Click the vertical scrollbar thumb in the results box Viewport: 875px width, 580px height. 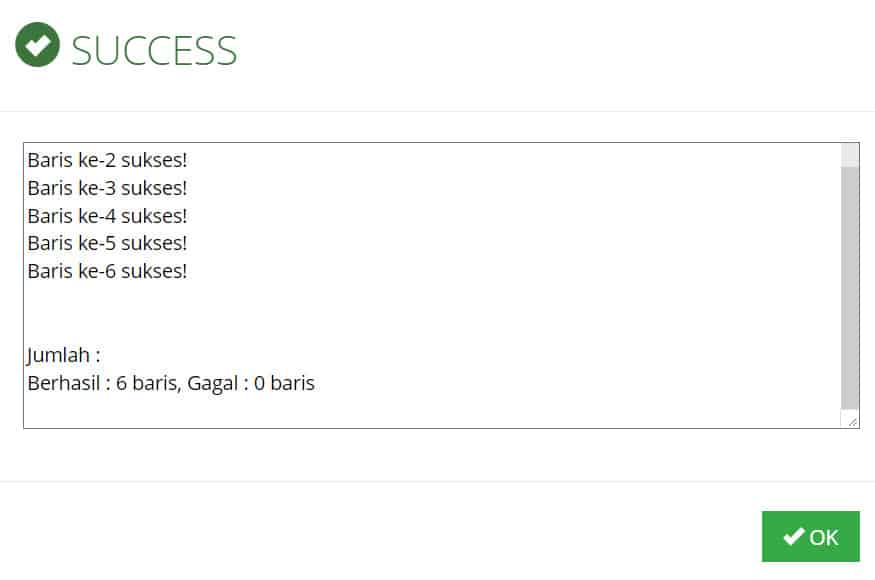pyautogui.click(x=850, y=288)
